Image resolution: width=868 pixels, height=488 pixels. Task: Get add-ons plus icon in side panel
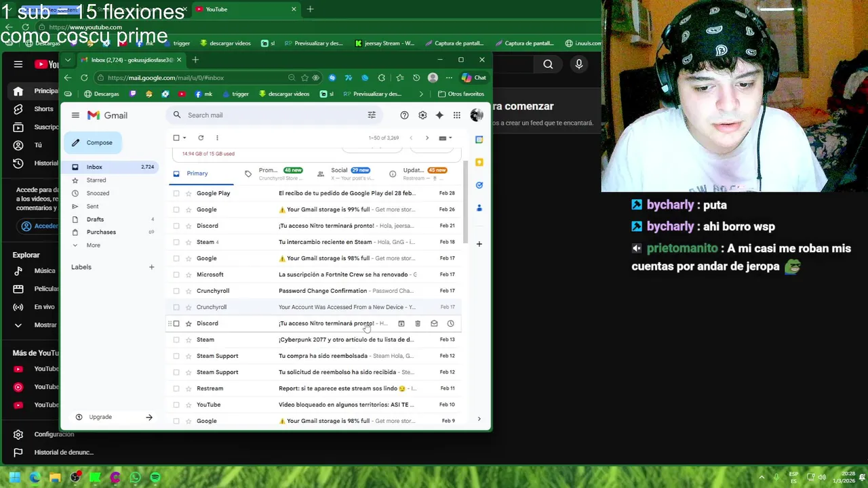479,244
